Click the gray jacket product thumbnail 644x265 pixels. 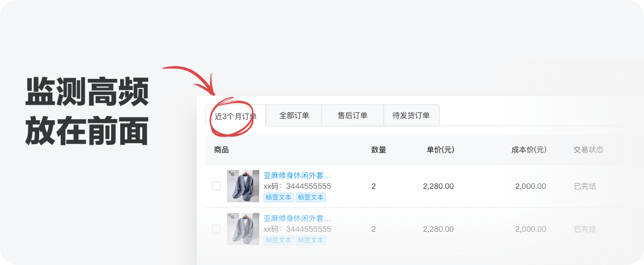[x=243, y=229]
